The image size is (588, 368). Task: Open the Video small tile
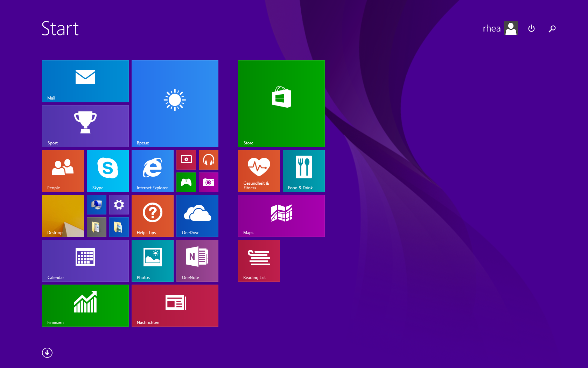point(186,160)
